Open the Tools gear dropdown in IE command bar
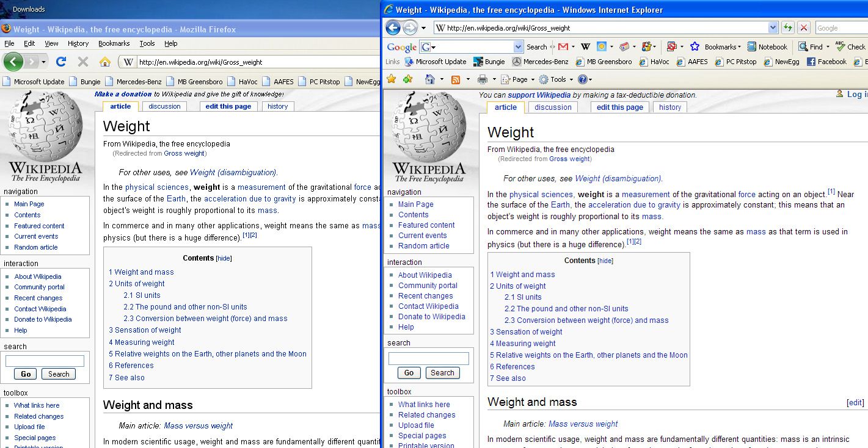 pos(556,79)
